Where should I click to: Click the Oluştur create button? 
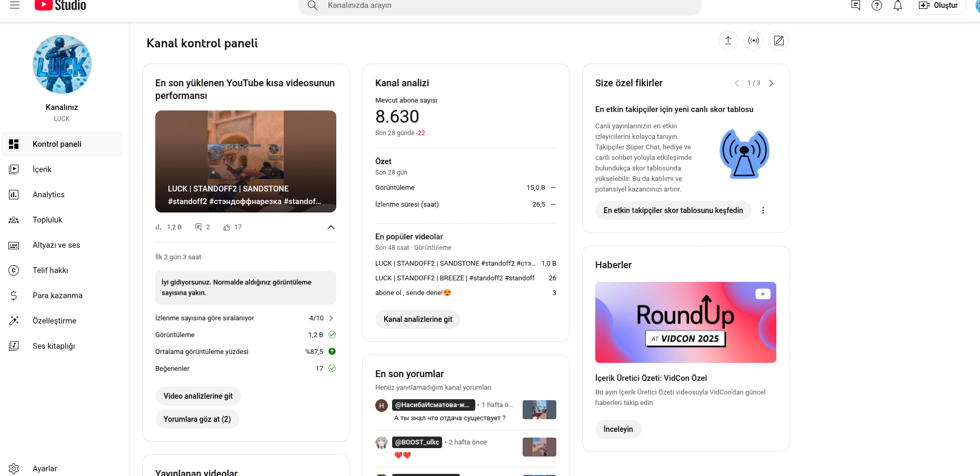pos(939,5)
